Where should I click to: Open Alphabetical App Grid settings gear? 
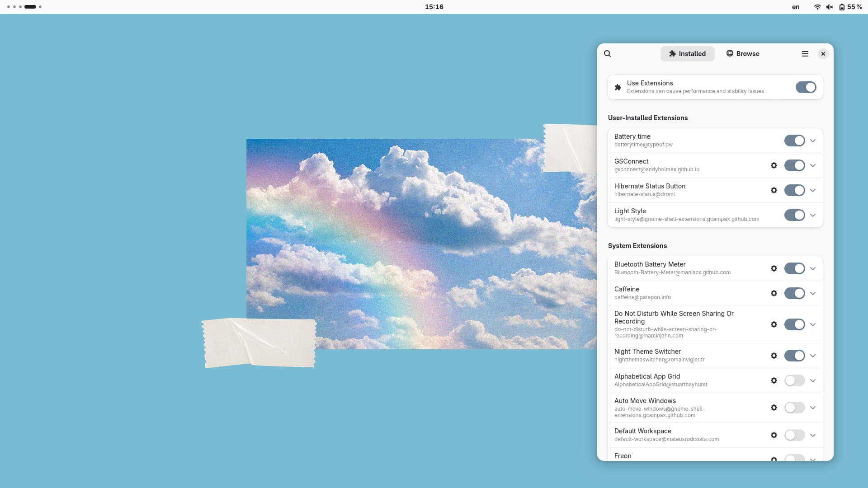pos(774,380)
